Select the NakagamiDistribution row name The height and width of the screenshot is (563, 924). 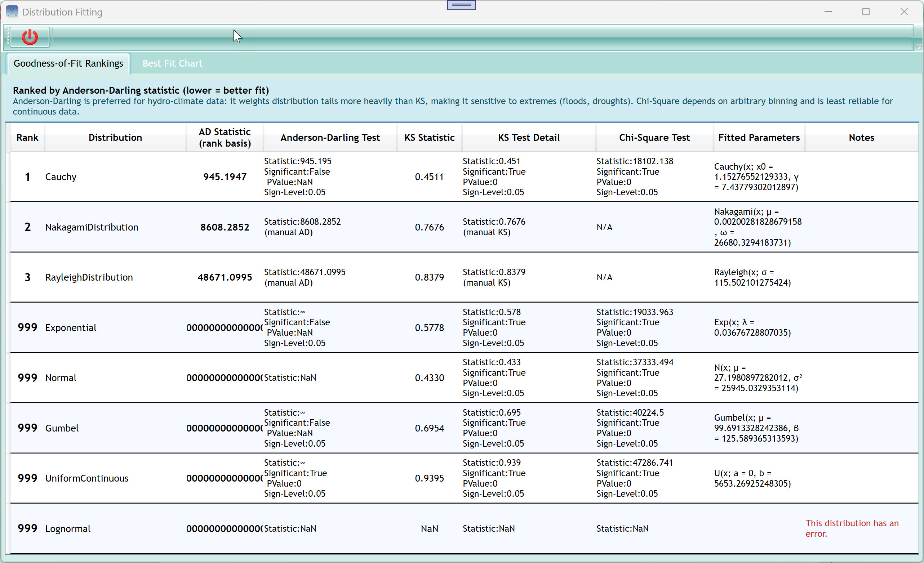[x=92, y=227]
